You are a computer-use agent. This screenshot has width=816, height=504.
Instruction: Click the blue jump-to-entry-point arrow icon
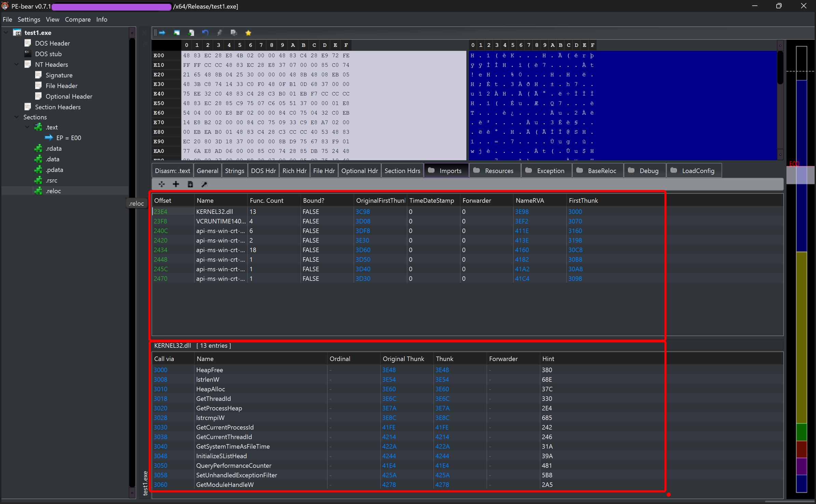pos(162,32)
